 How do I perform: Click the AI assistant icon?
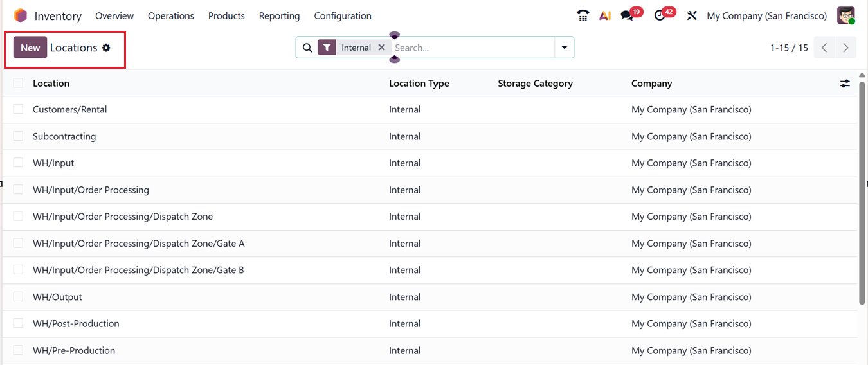point(604,15)
